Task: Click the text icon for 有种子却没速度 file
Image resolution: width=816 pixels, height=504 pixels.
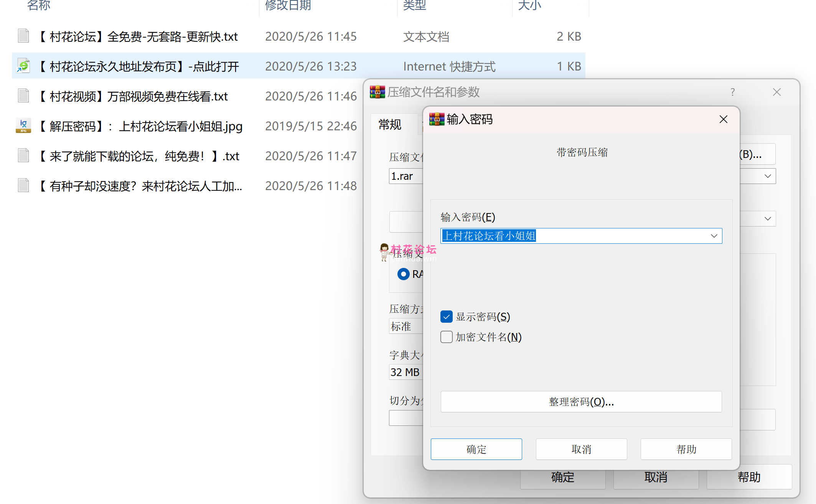Action: [23, 186]
